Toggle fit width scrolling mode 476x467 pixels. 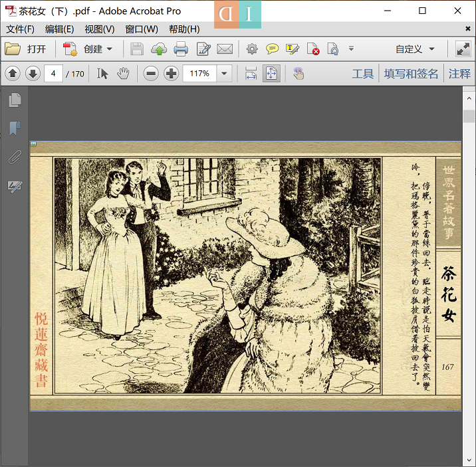pyautogui.click(x=251, y=73)
